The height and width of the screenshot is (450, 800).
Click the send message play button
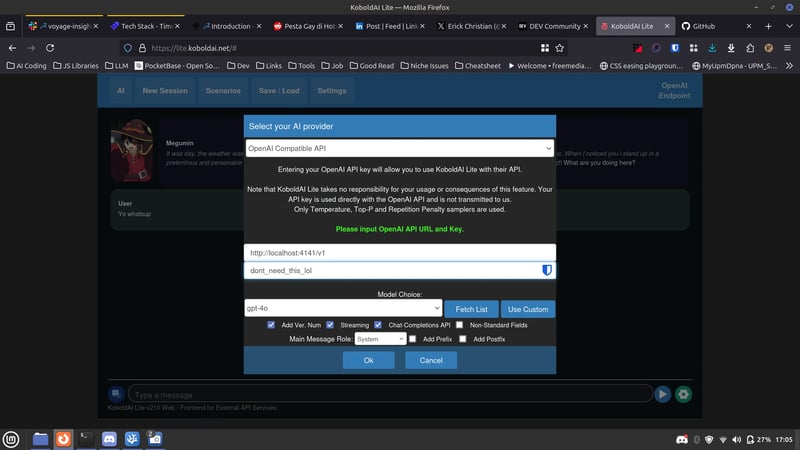662,394
